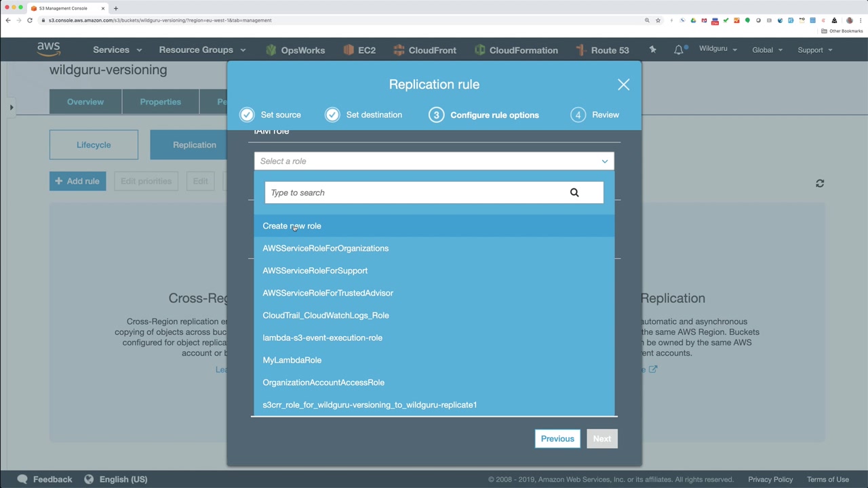Viewport: 868px width, 488px height.
Task: Select the S3 Management Console browser tab
Action: [67, 8]
